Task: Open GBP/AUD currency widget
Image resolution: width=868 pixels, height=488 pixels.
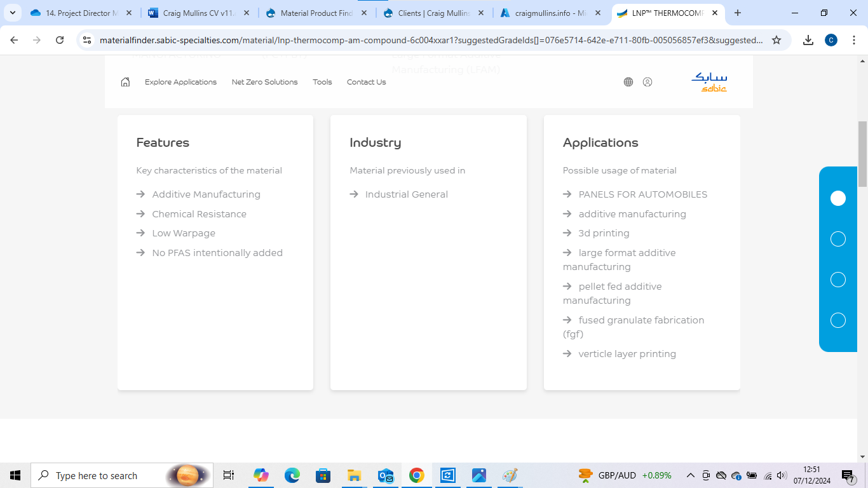Action: tap(625, 475)
